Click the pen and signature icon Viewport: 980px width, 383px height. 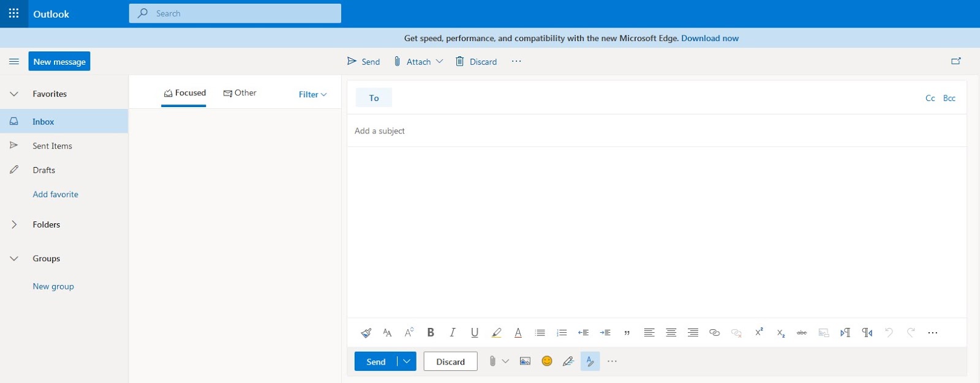coord(568,362)
